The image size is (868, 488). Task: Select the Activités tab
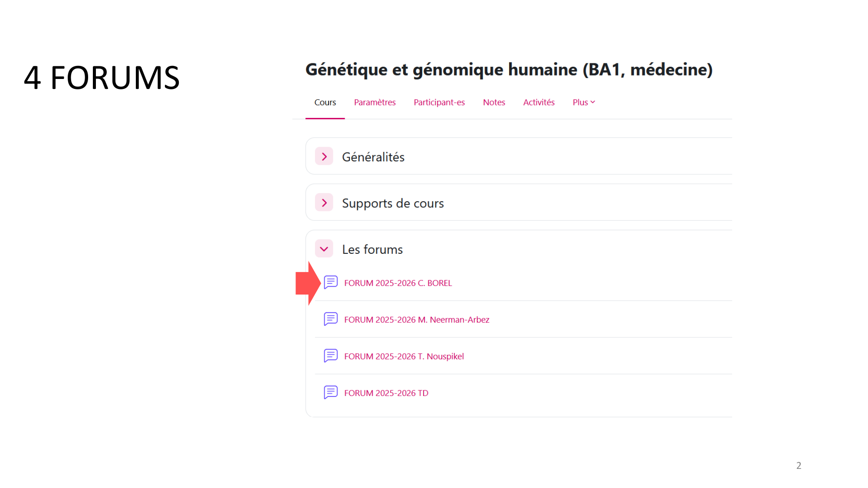click(x=539, y=102)
